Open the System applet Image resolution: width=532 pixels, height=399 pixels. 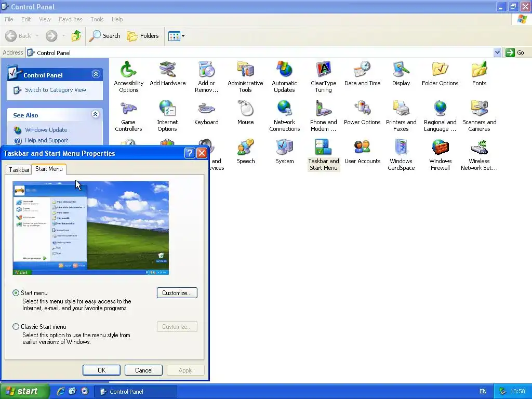click(284, 152)
